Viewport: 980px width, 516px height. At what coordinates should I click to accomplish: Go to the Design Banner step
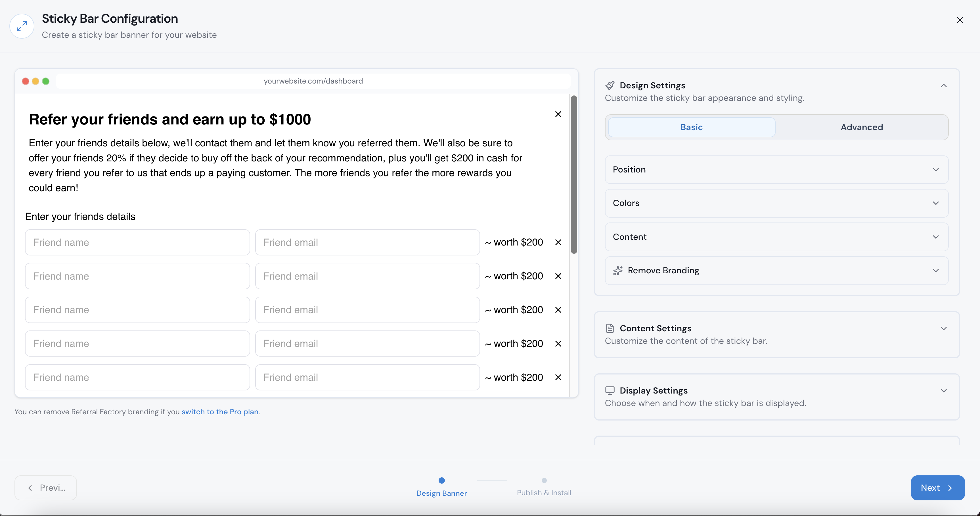[441, 487]
